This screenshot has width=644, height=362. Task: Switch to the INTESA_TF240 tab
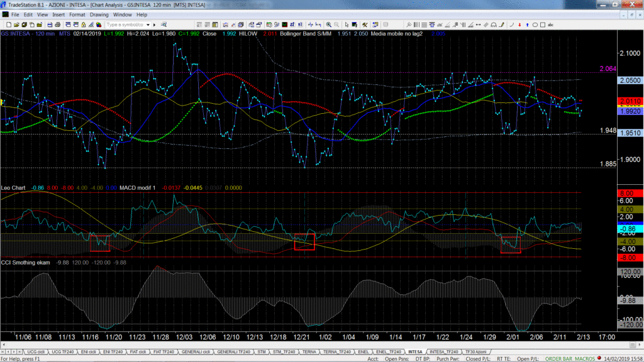tap(443, 352)
